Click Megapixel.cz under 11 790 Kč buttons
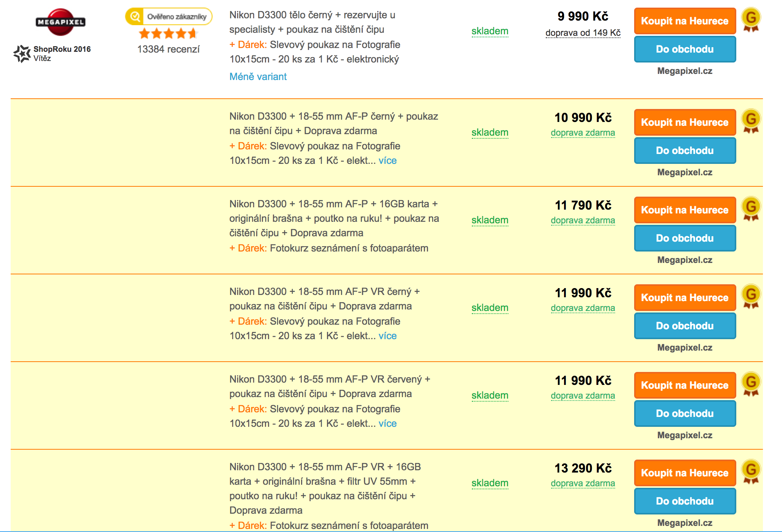This screenshot has height=532, width=782. pos(685,260)
